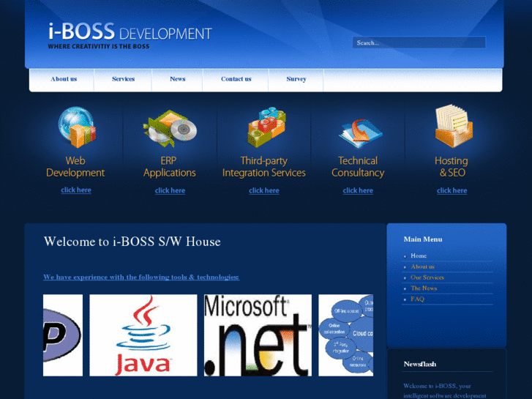Viewport: 532px width, 399px height.
Task: Select Our Services in the Main Menu
Action: pos(427,277)
